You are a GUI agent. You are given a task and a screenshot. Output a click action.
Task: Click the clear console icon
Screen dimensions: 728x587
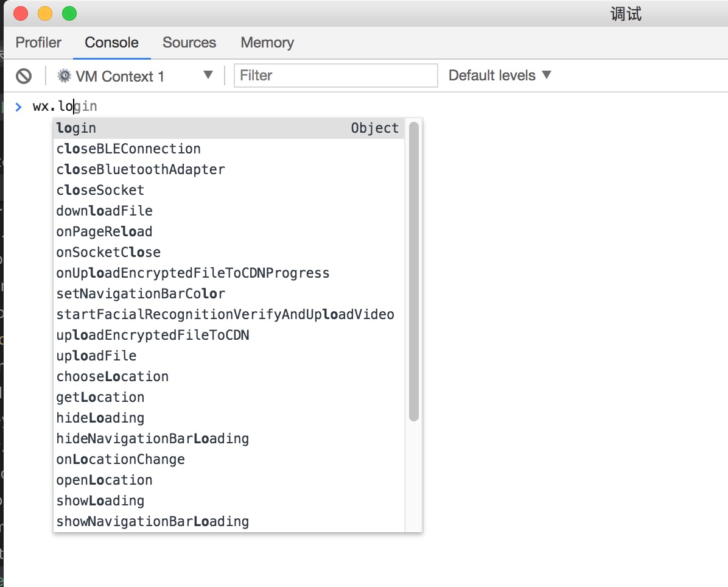pos(24,76)
